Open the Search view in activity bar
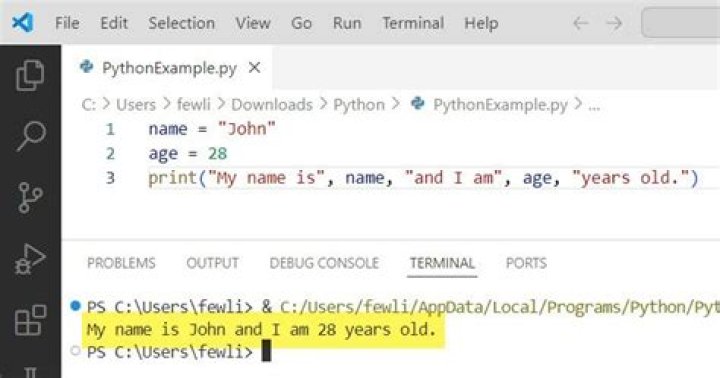 (x=31, y=136)
